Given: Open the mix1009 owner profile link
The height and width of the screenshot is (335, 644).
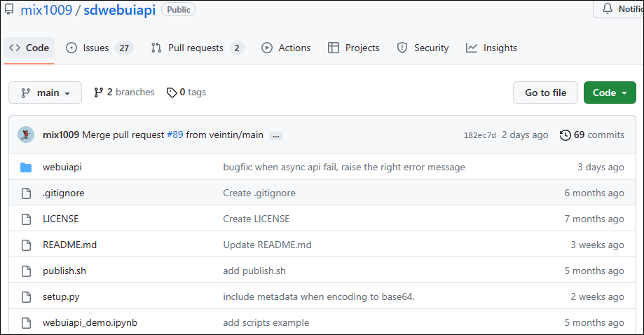Looking at the screenshot, I should pyautogui.click(x=46, y=10).
